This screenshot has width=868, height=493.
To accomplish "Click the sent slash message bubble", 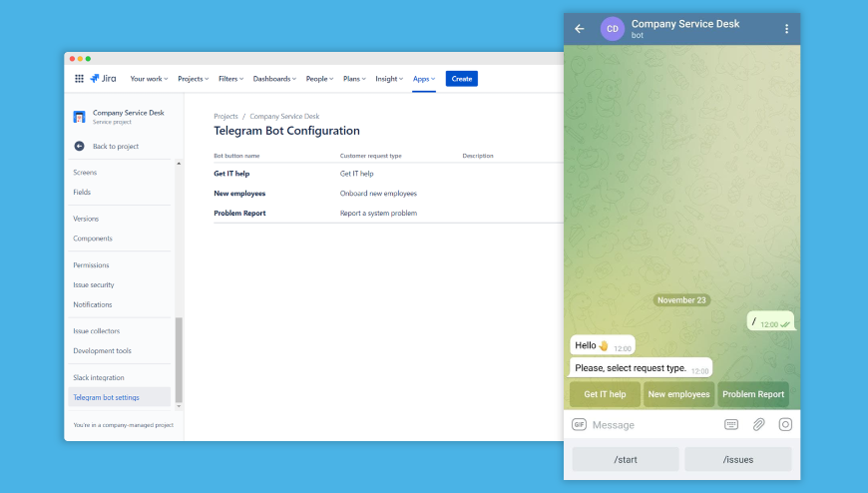I will pos(770,321).
